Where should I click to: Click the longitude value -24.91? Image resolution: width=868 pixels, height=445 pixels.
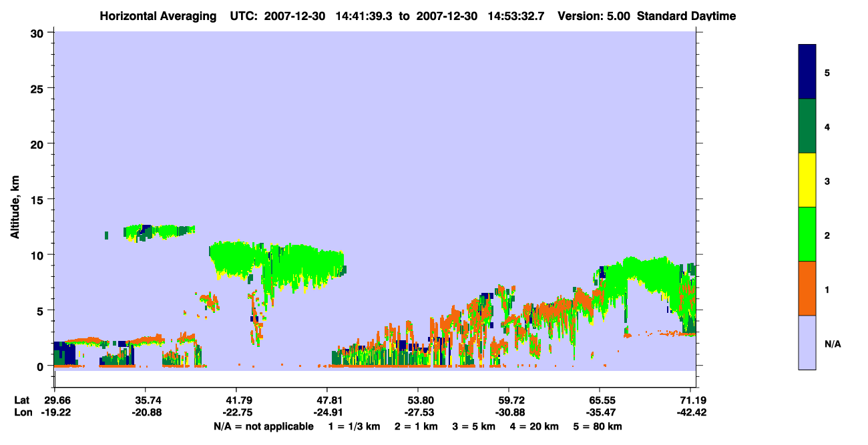click(x=327, y=412)
